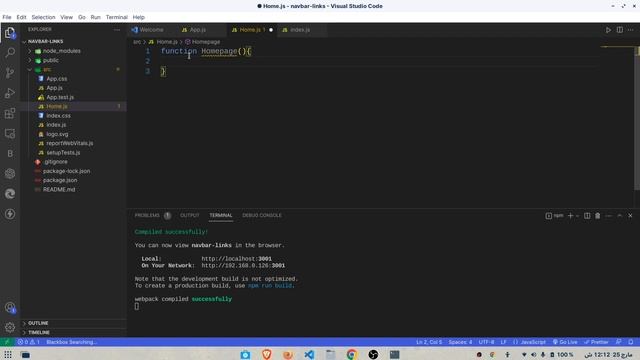Image resolution: width=640 pixels, height=360 pixels.
Task: Click the editor vertical scrollbar
Action: tap(637, 118)
